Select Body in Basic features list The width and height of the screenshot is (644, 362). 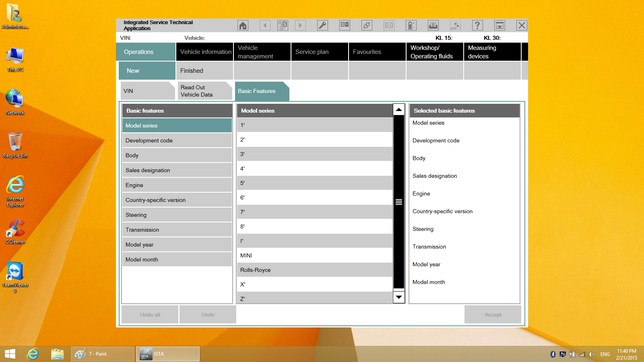[x=177, y=155]
